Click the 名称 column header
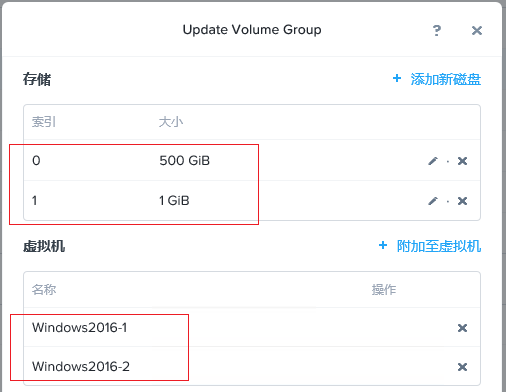The width and height of the screenshot is (506, 392). (x=44, y=289)
